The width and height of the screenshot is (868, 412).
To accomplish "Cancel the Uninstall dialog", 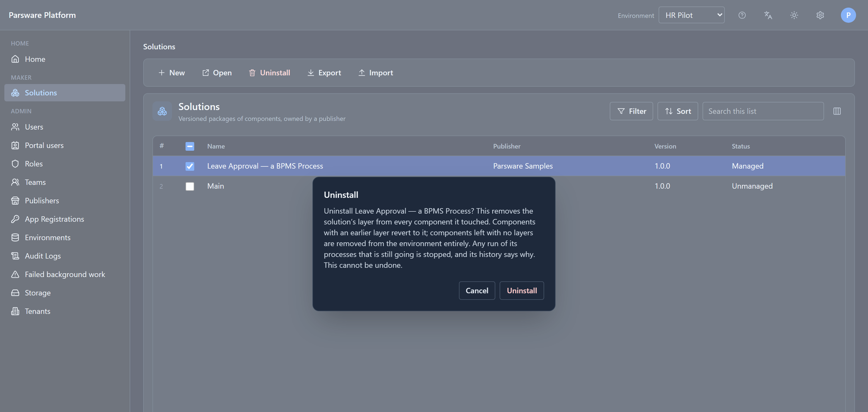I will [477, 291].
